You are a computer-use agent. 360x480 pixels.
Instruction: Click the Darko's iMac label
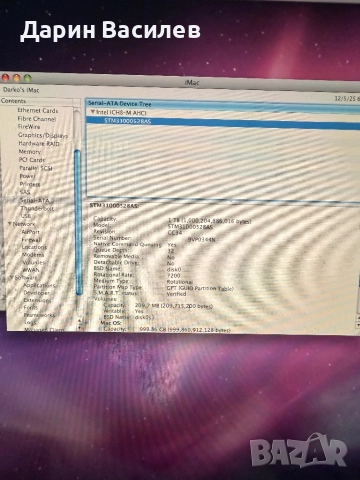(21, 90)
